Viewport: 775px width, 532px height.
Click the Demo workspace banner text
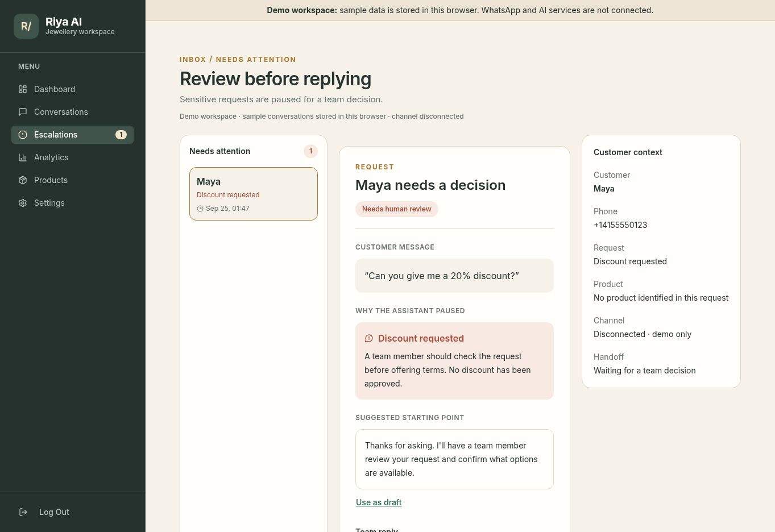(x=460, y=10)
